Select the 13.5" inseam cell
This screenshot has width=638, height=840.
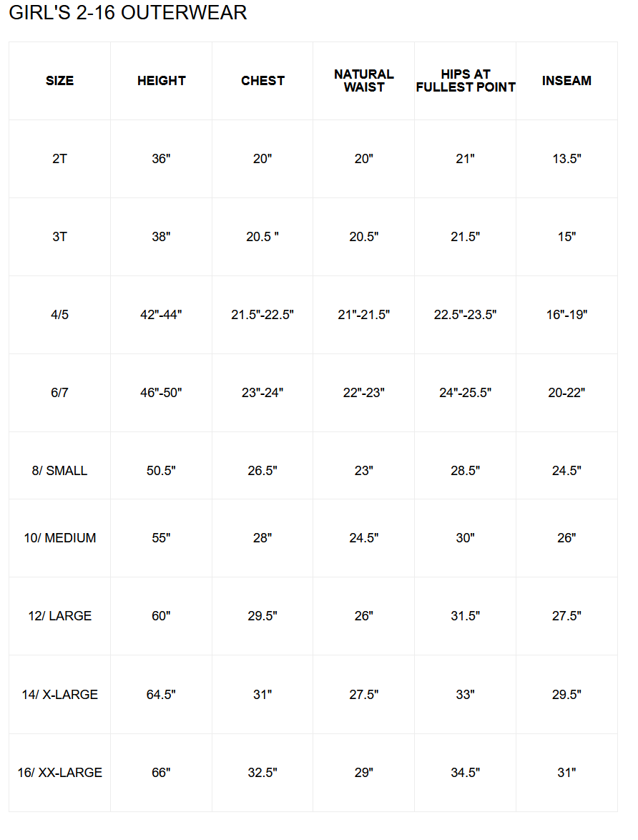coord(566,159)
